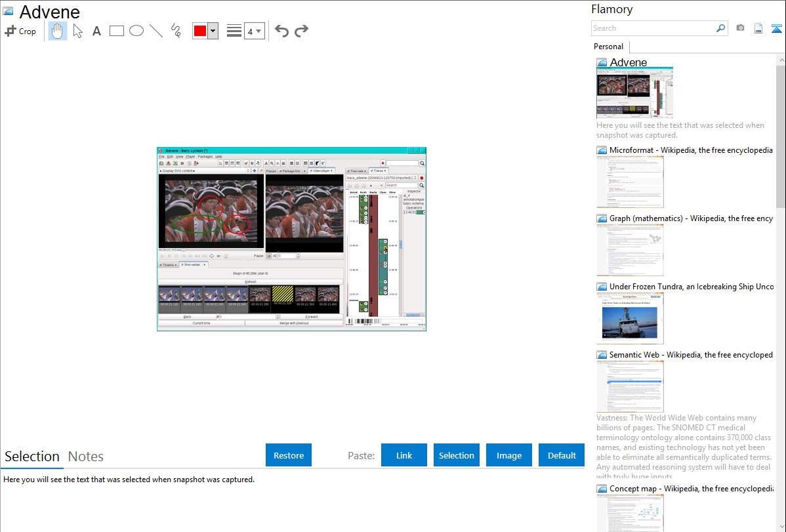Click the Default paste button

[x=562, y=455]
